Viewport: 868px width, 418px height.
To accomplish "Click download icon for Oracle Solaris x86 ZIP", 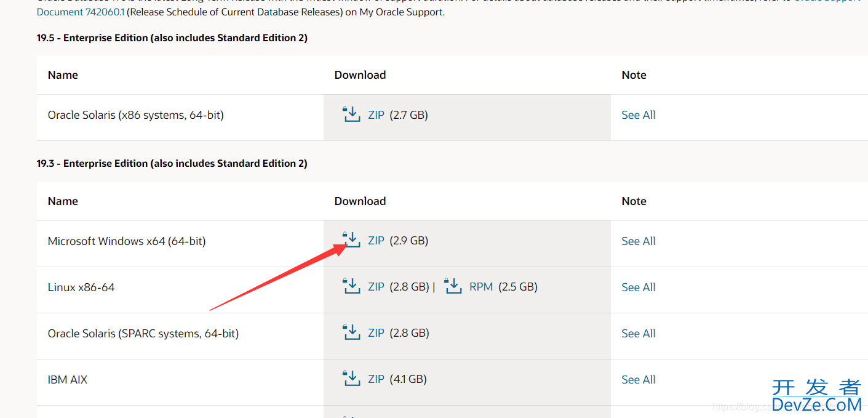I will point(351,114).
